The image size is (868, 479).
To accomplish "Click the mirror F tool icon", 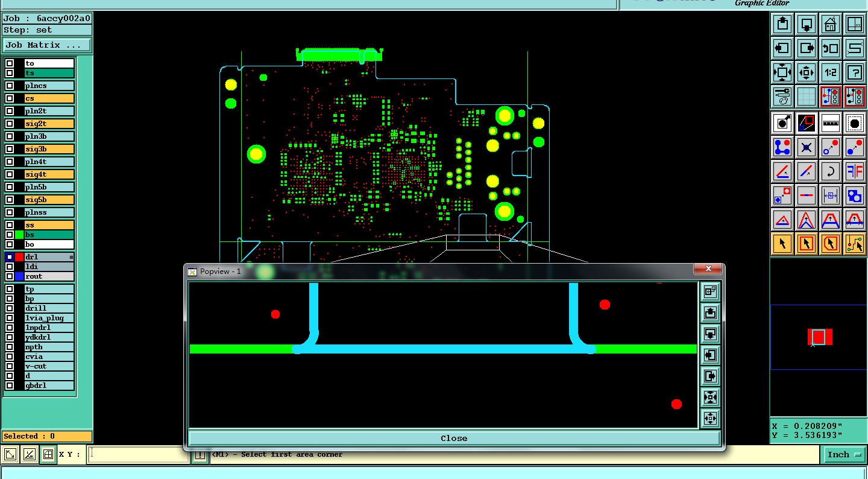I will pos(855,171).
